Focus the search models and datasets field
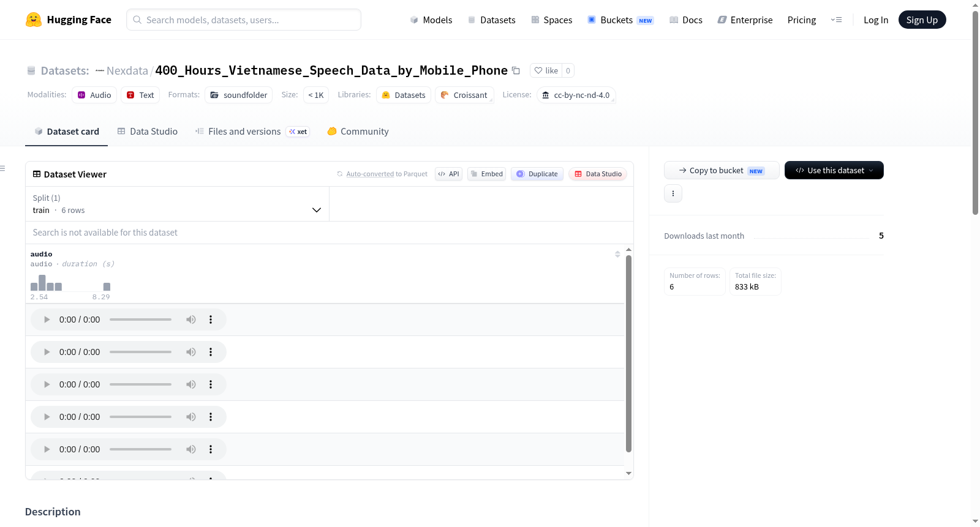 (244, 20)
